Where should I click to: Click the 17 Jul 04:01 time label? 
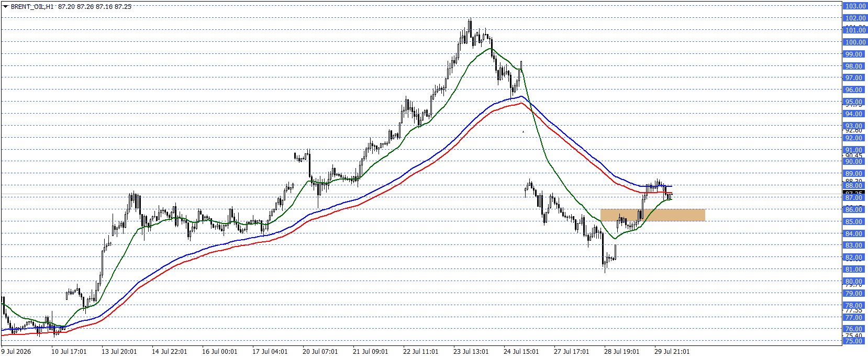tap(270, 352)
